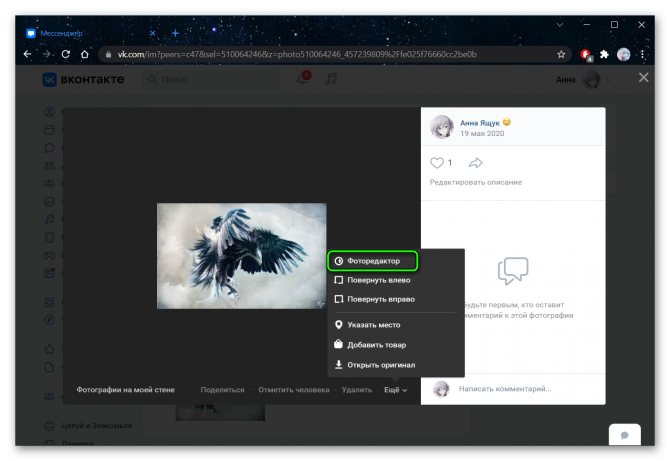Like the photo with heart icon
This screenshot has width=670, height=461.
point(437,163)
